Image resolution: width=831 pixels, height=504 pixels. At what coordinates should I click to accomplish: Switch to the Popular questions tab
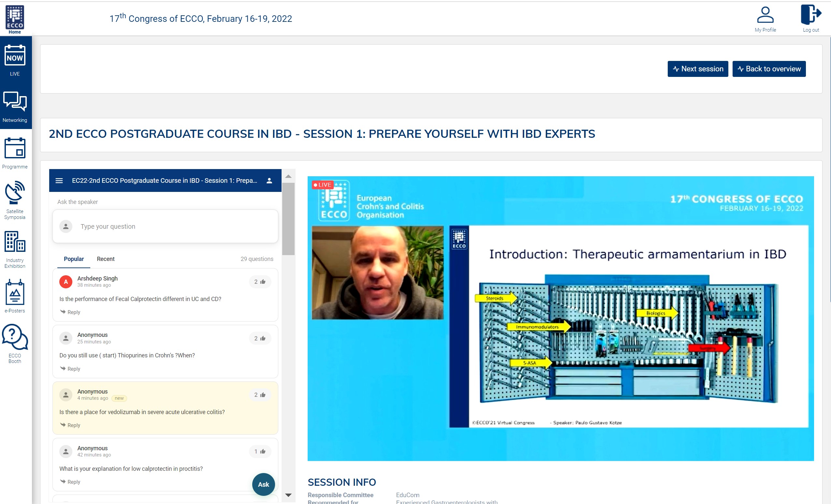point(74,259)
